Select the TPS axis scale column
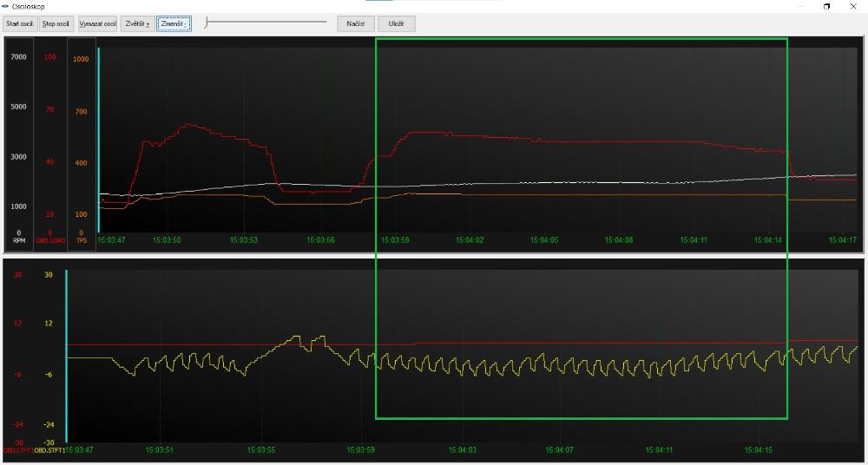The height and width of the screenshot is (465, 868). pos(82,143)
